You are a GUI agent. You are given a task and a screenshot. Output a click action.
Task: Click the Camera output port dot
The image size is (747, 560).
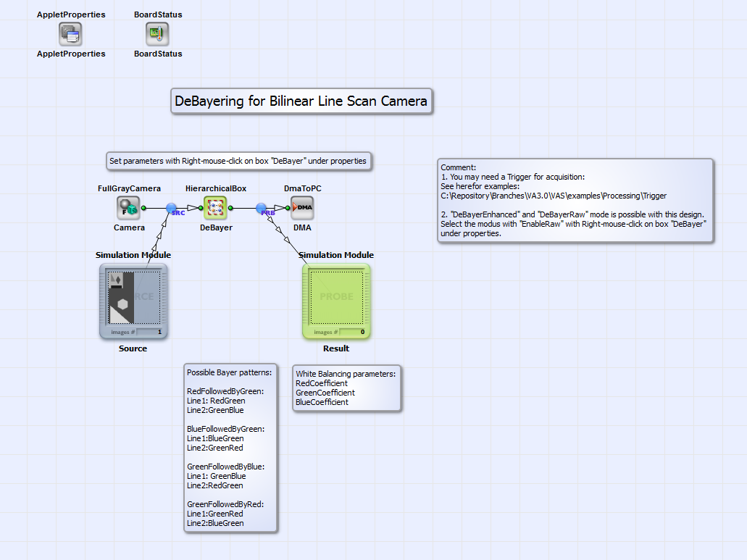click(143, 208)
